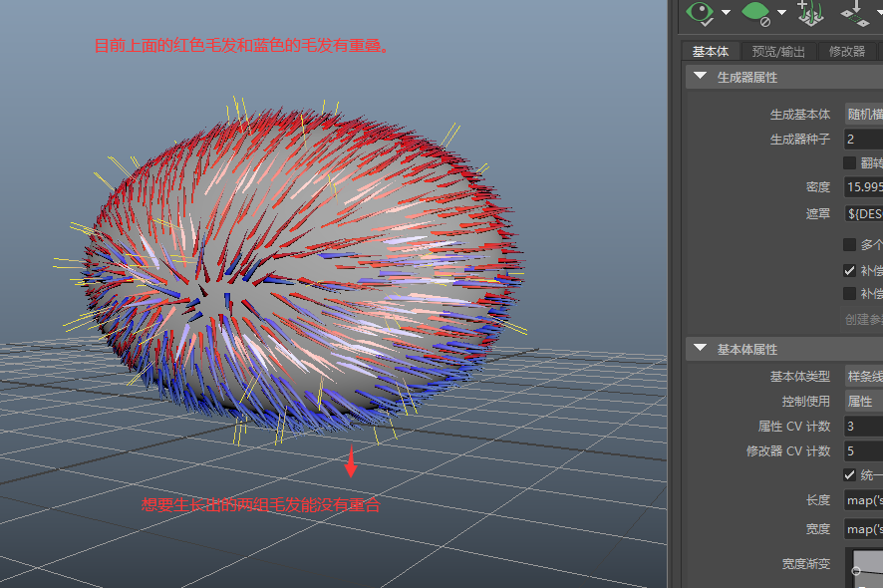Image resolution: width=883 pixels, height=588 pixels.
Task: Click the 密度 label
Action: tap(817, 187)
